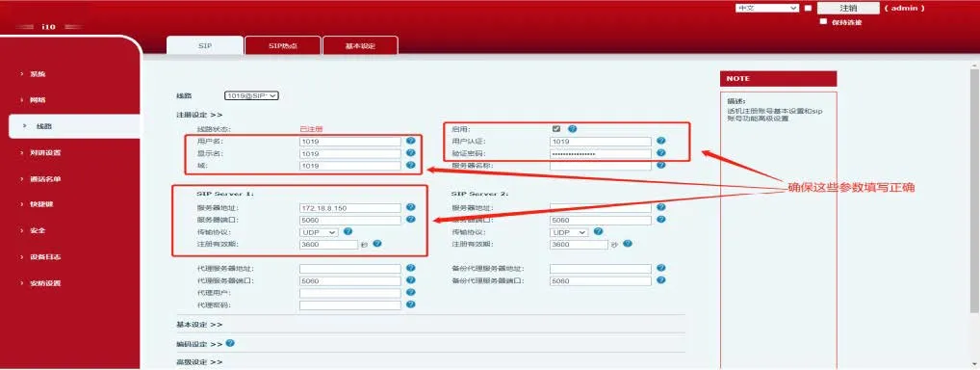Show help for SIP Server 1 服务器地址

click(x=411, y=207)
